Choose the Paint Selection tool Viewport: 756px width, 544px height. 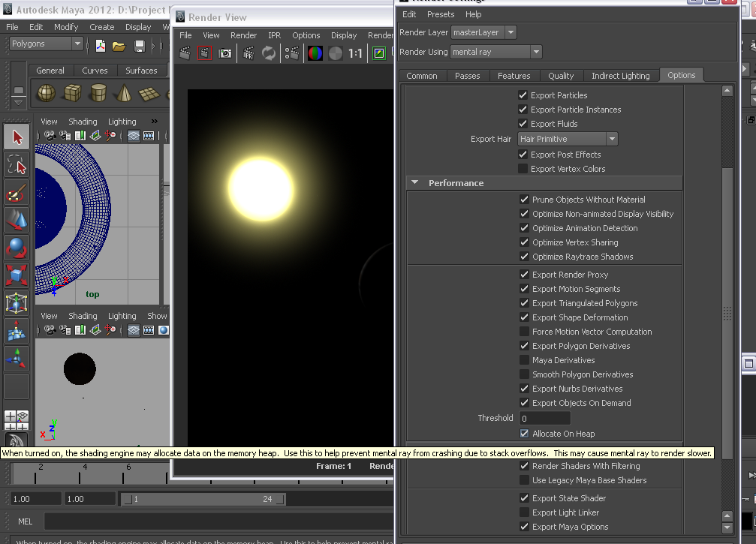(x=17, y=193)
